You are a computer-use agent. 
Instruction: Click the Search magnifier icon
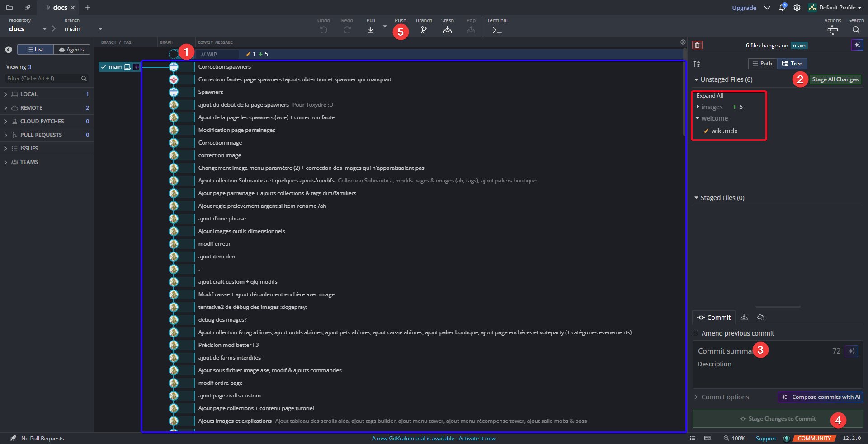point(856,30)
